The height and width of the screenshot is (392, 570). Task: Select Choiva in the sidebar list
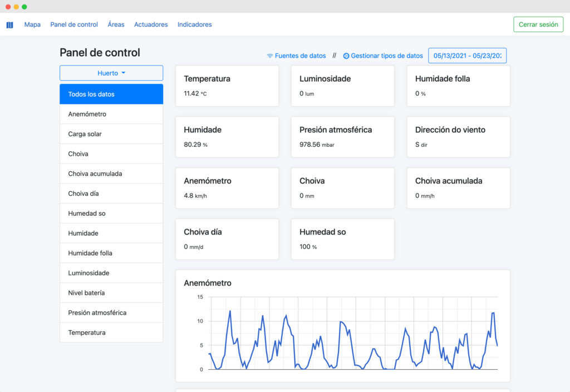(111, 154)
